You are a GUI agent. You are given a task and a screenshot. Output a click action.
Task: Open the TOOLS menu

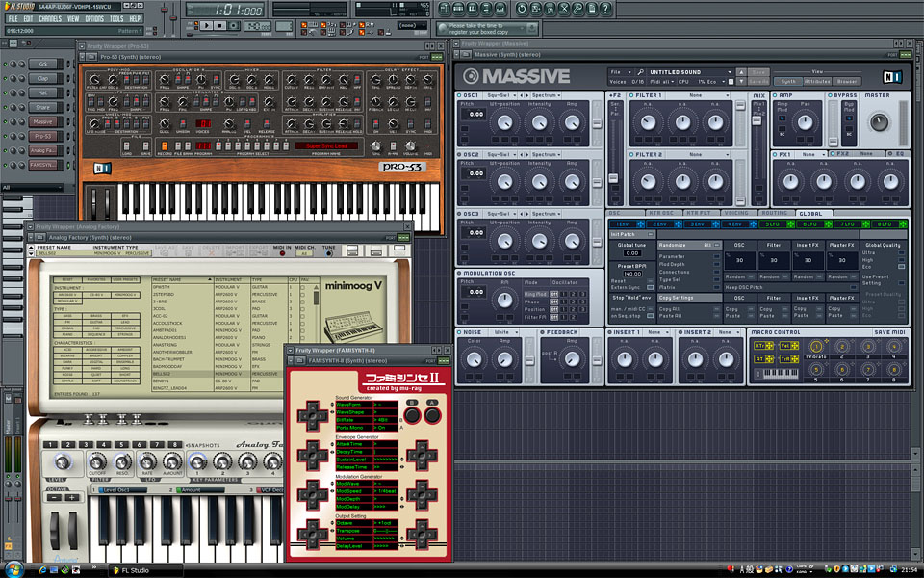coord(116,19)
